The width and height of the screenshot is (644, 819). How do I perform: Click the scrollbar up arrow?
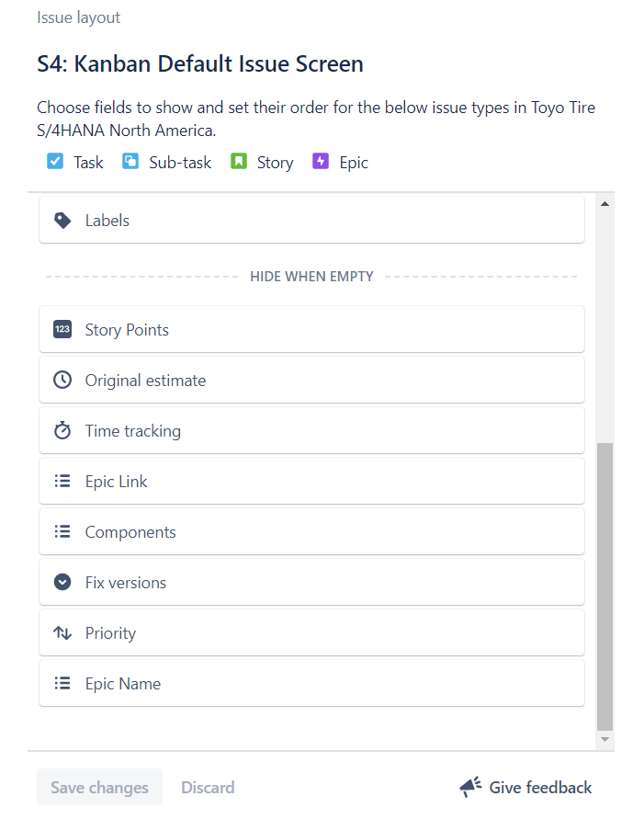point(604,204)
